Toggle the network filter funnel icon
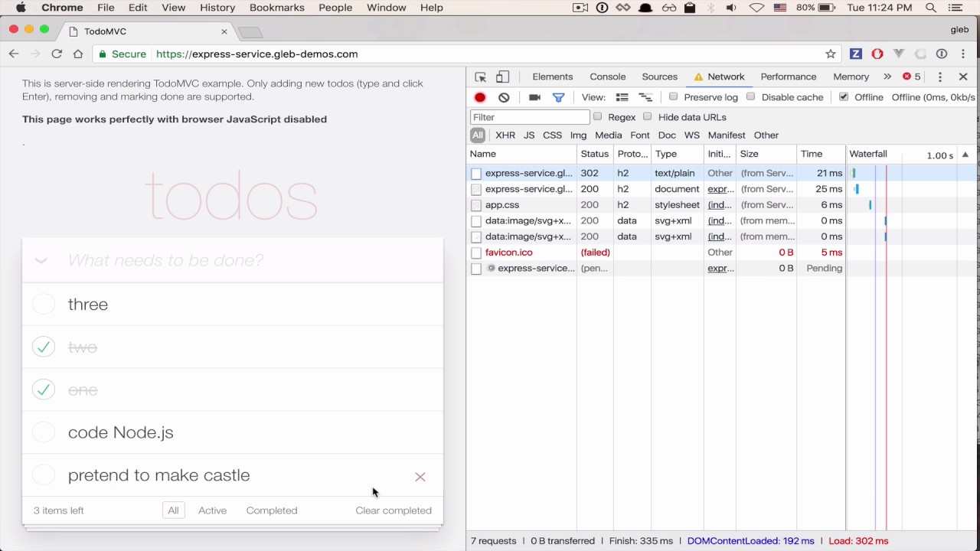This screenshot has width=980, height=551. point(559,97)
